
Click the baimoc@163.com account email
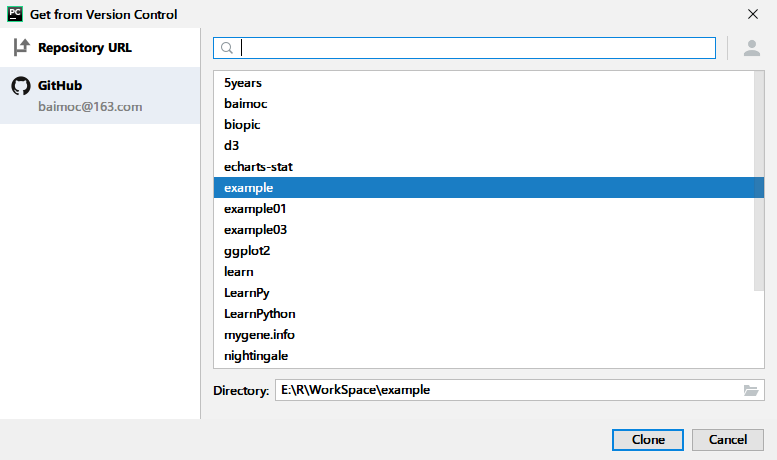coord(90,107)
